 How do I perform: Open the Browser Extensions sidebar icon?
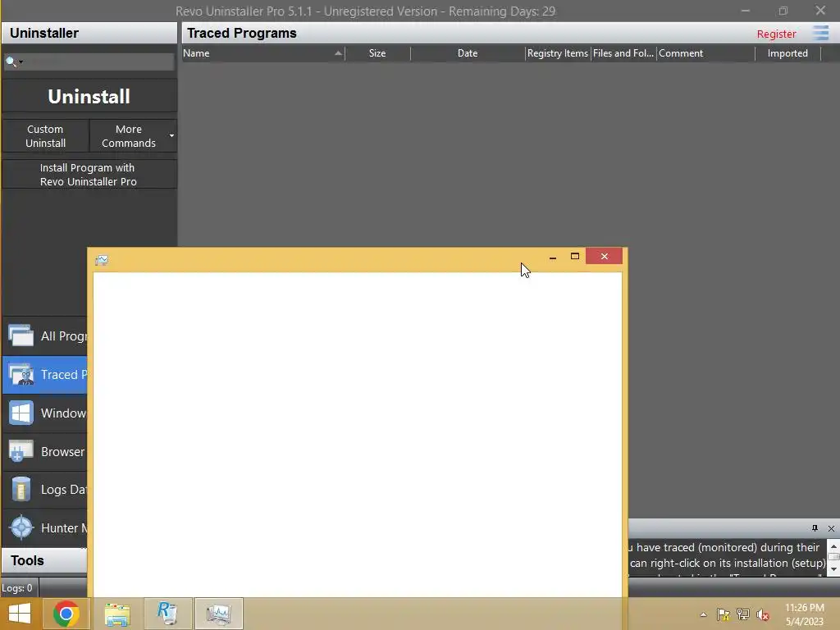coord(21,452)
